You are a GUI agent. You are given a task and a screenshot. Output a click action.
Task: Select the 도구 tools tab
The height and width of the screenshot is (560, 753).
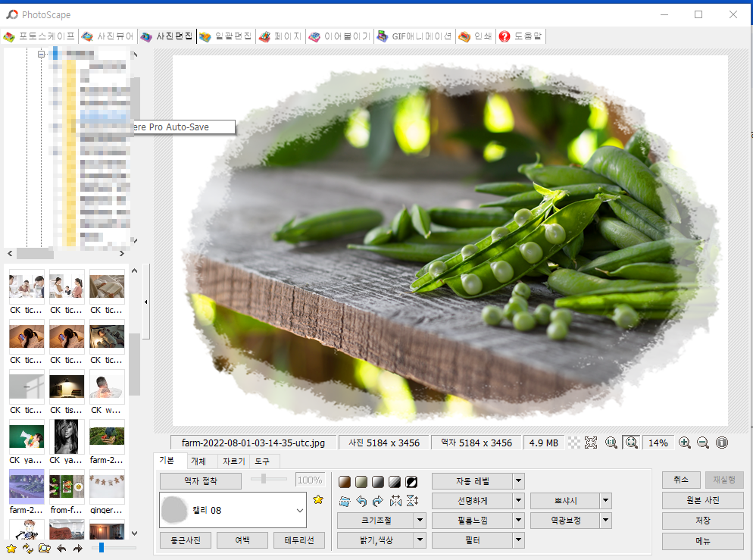click(x=263, y=461)
